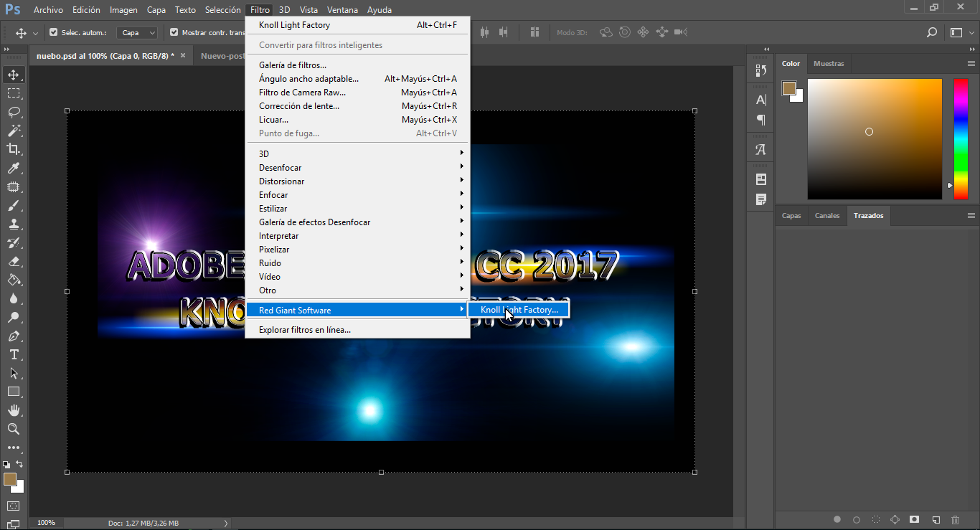Toggle Quick Mask mode
The image size is (980, 530).
(x=14, y=506)
